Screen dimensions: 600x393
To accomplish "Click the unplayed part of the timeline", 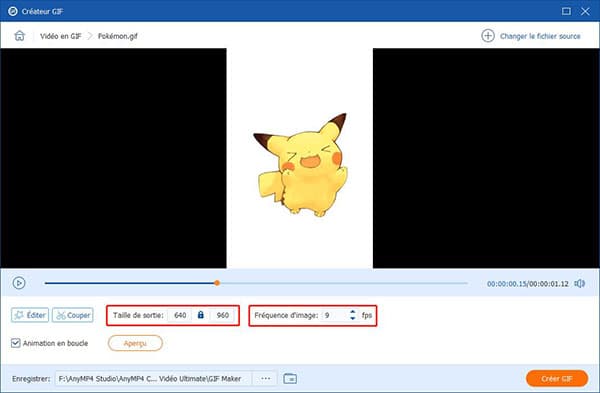I will tap(343, 283).
